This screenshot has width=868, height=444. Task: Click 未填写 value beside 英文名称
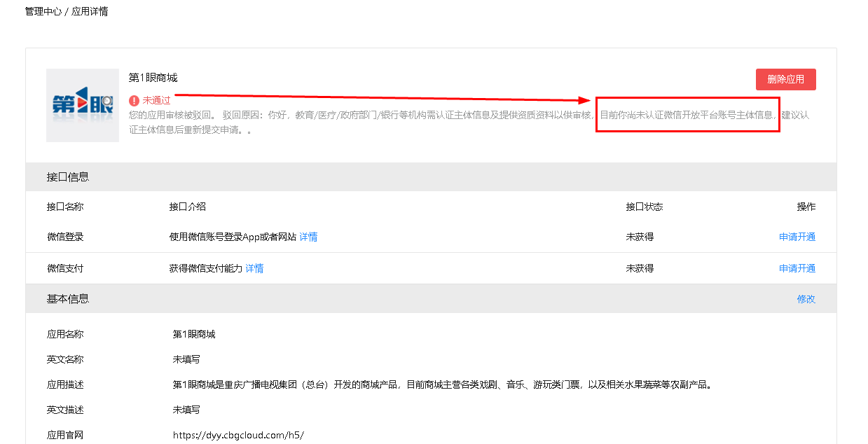[x=186, y=359]
